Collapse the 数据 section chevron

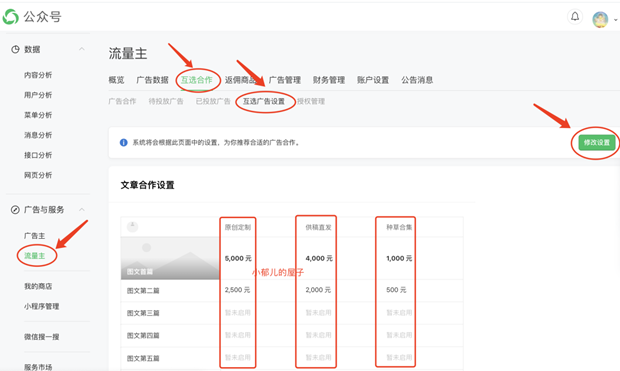(82, 49)
